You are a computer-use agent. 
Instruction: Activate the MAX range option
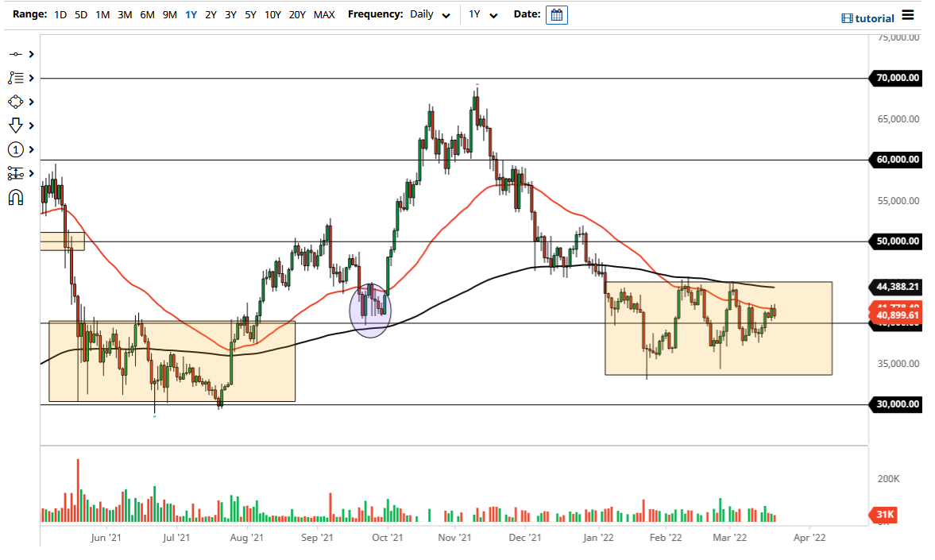point(324,14)
